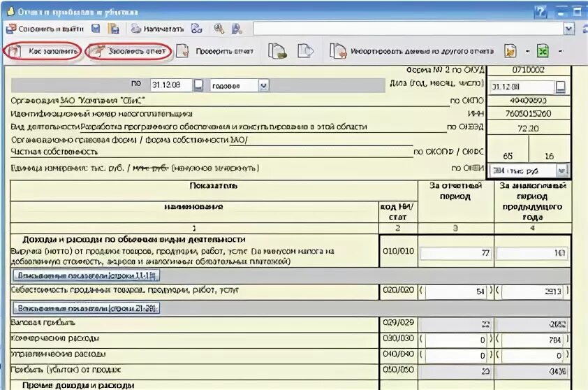This screenshot has height=390, width=588.
Task: Click the 'Коммерческие расходы' row label
Action: coord(54,338)
